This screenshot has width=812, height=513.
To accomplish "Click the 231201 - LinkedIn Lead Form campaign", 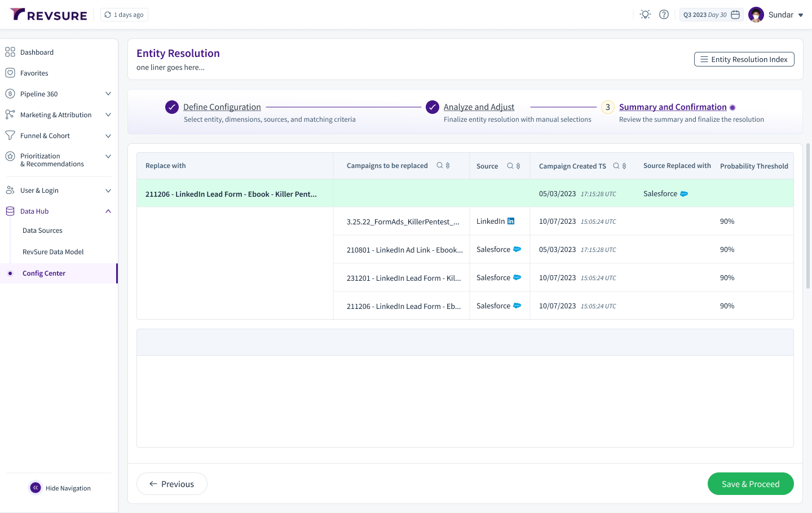I will (404, 278).
